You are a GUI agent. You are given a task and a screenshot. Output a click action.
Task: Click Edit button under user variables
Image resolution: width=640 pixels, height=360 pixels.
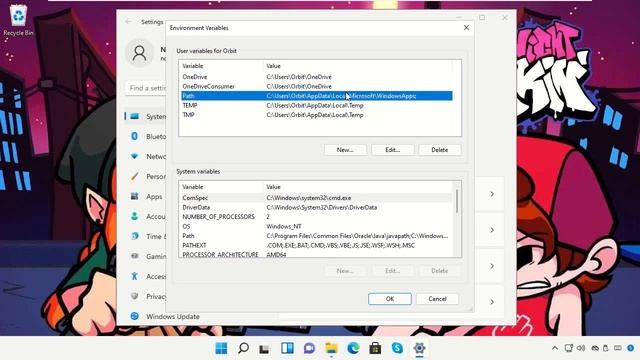[x=392, y=150]
